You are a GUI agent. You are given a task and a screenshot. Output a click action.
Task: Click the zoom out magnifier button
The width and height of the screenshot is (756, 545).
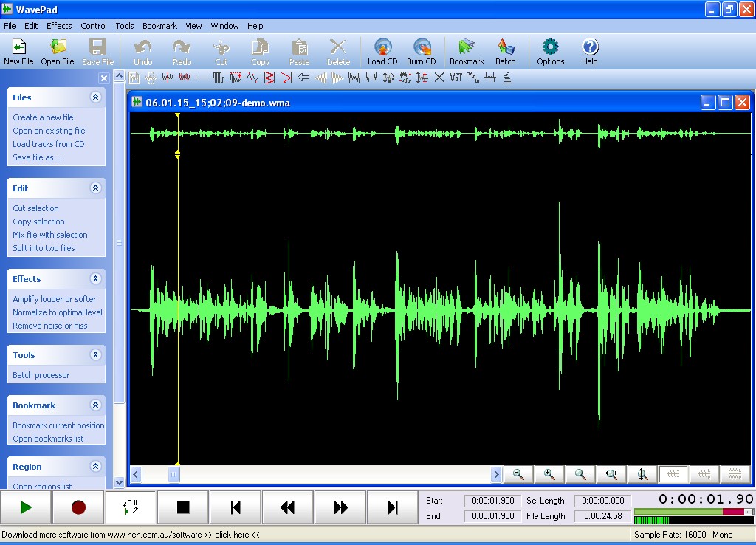(518, 475)
